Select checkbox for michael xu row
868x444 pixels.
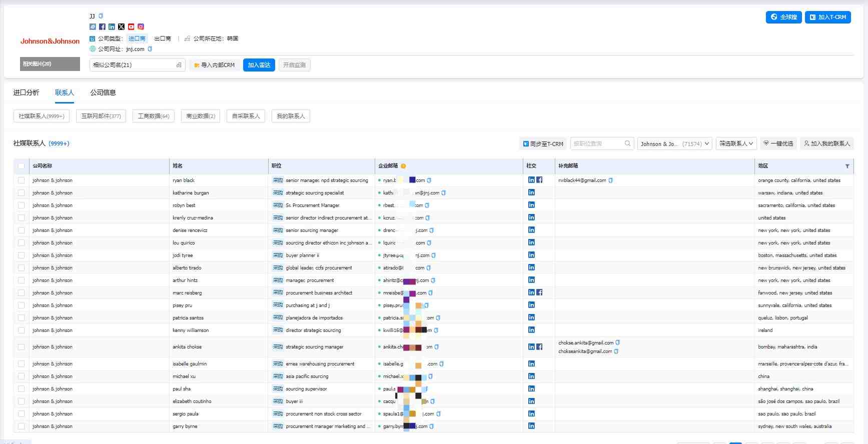click(21, 376)
